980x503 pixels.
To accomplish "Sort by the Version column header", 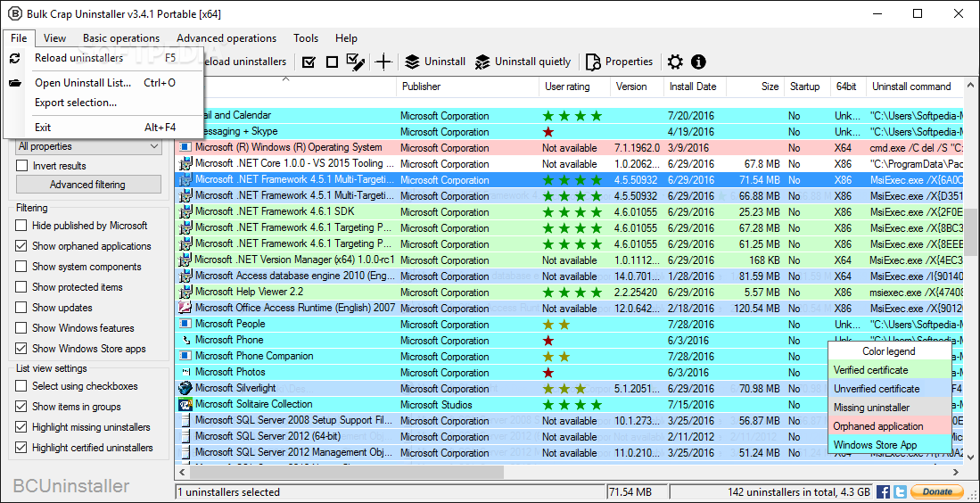I will pos(637,87).
